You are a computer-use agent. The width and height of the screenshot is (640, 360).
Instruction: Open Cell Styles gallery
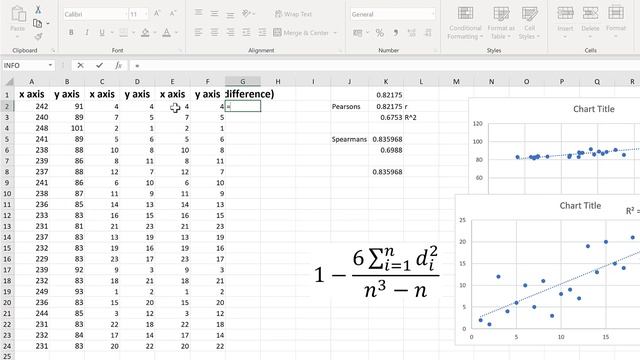pyautogui.click(x=529, y=23)
